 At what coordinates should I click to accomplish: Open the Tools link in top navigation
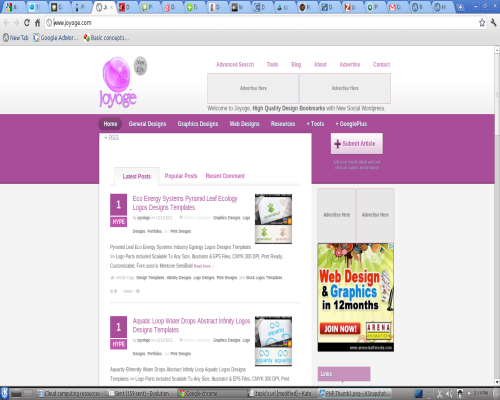click(x=272, y=64)
